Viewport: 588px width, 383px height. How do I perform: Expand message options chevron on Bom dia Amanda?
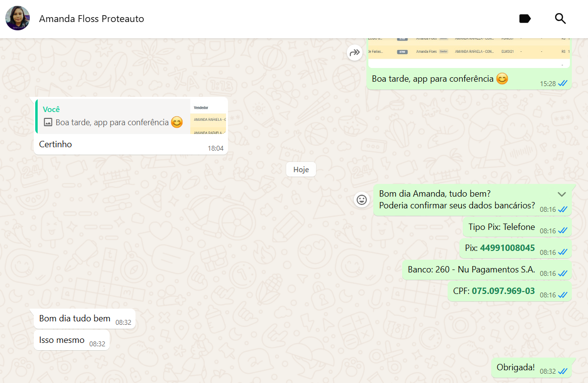coord(562,194)
